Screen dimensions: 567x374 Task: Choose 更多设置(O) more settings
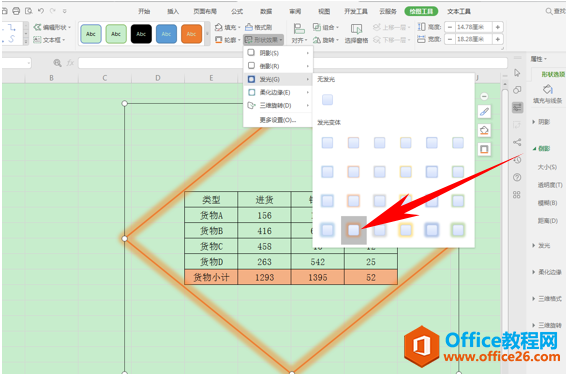[278, 120]
